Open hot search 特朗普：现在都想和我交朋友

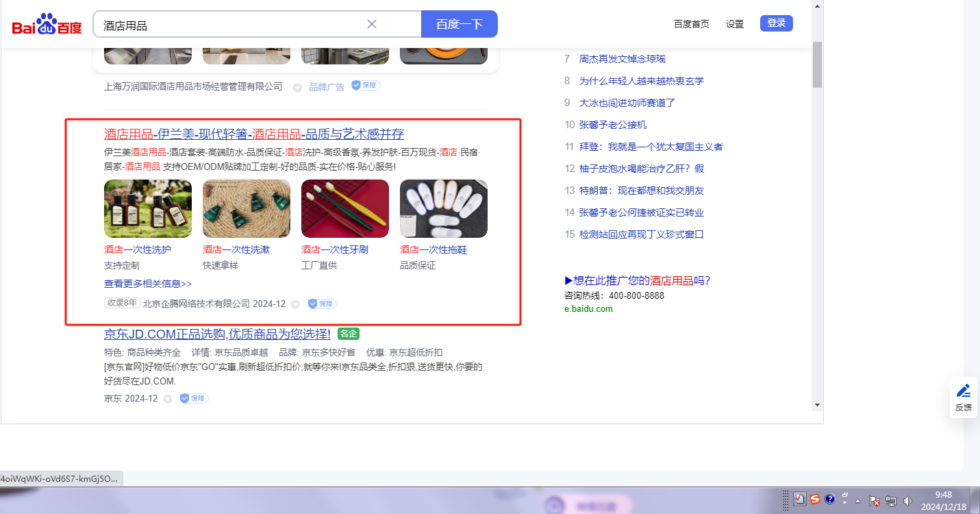[x=642, y=191]
